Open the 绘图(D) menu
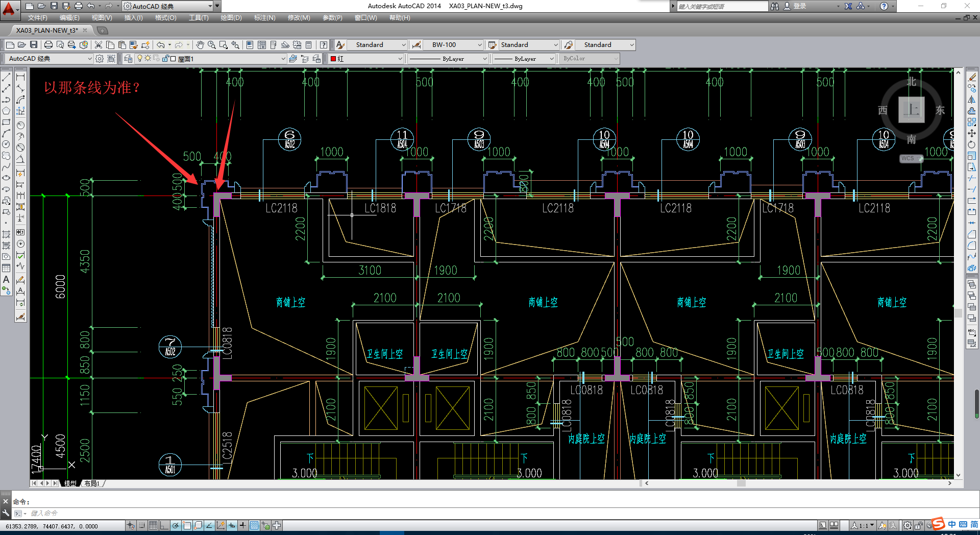 point(231,18)
